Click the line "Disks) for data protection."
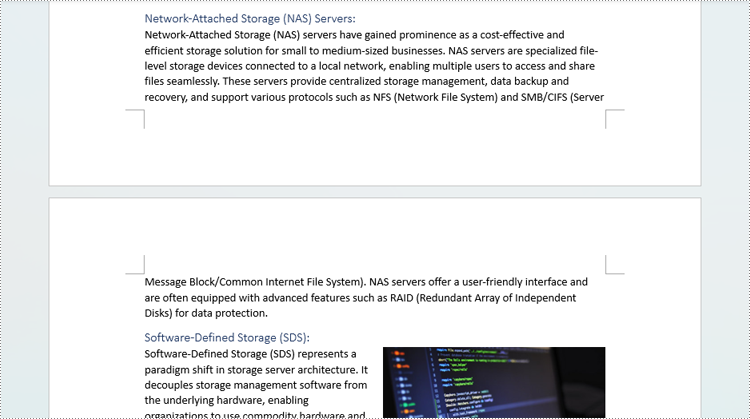 coord(206,313)
